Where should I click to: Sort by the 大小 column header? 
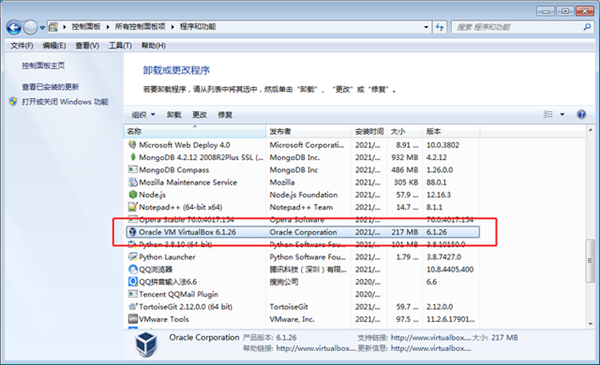point(404,132)
